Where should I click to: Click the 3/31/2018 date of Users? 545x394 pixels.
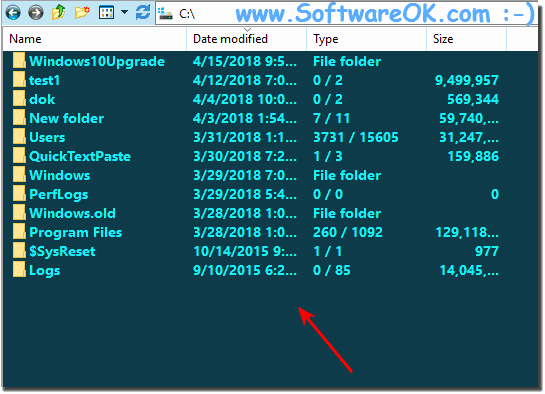tap(245, 138)
